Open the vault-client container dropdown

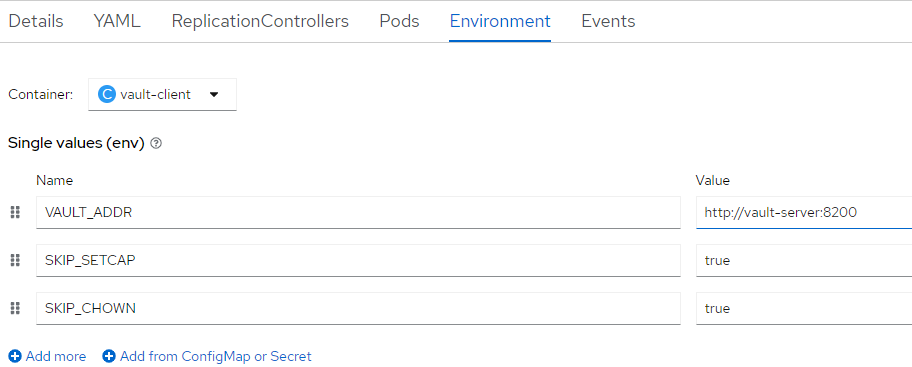pos(162,94)
